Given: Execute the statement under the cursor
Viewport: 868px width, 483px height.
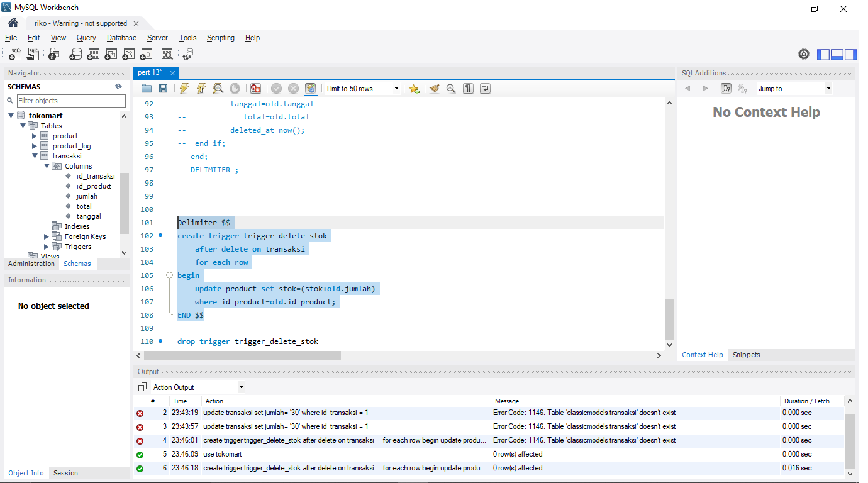Looking at the screenshot, I should pos(201,89).
